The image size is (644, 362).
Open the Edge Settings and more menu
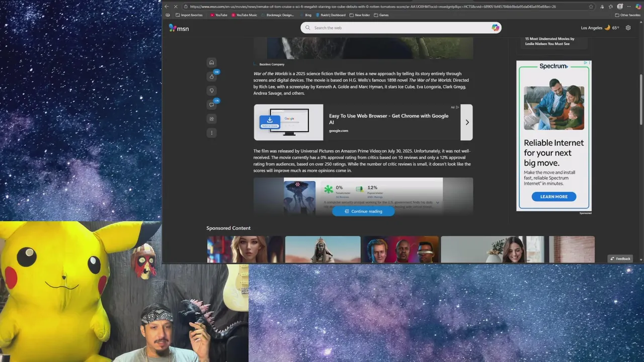tap(629, 7)
